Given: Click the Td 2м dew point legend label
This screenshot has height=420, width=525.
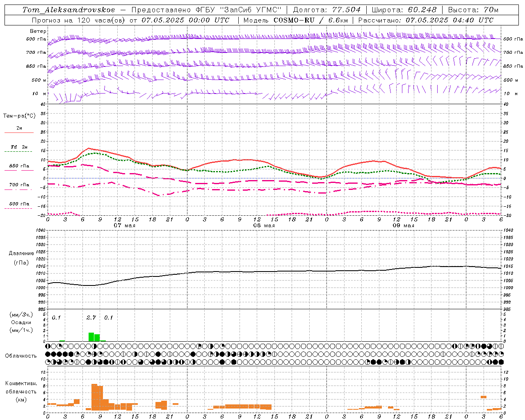Looking at the screenshot, I should coord(19,147).
